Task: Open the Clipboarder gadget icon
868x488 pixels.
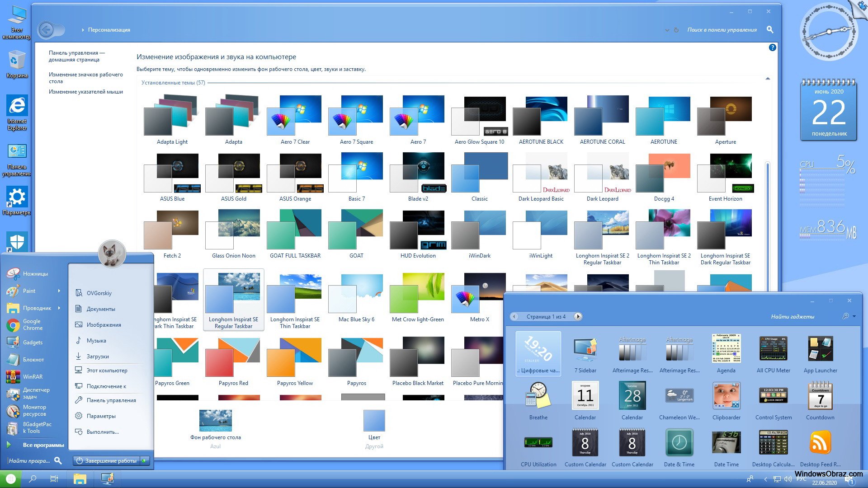Action: (726, 396)
